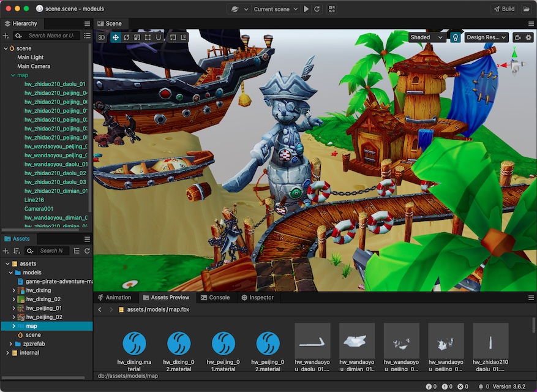
Task: Open the project folder icon
Action: [x=527, y=9]
